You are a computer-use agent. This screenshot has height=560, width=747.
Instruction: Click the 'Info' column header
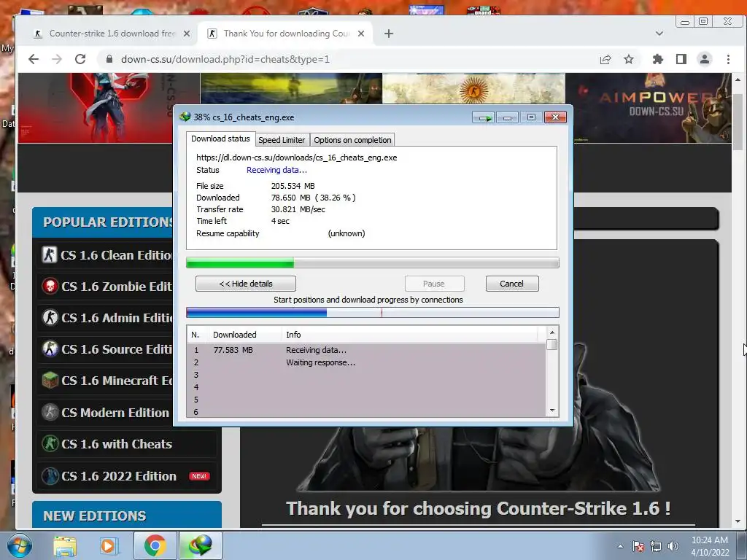pos(410,335)
